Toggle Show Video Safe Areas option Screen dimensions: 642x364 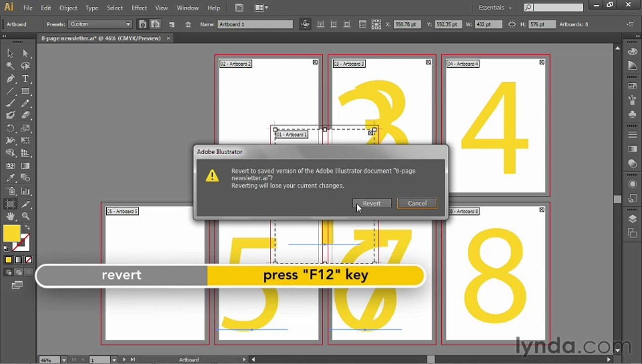347,24
